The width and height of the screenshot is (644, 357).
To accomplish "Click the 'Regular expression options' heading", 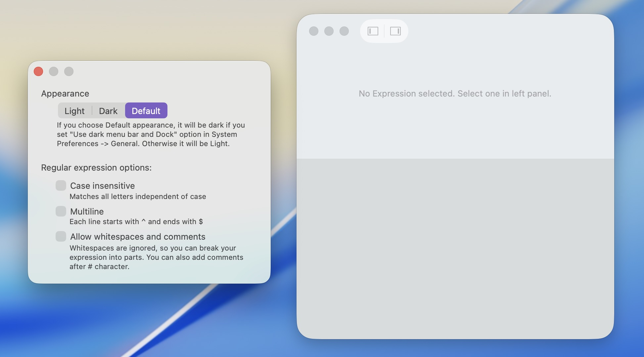I will 96,168.
